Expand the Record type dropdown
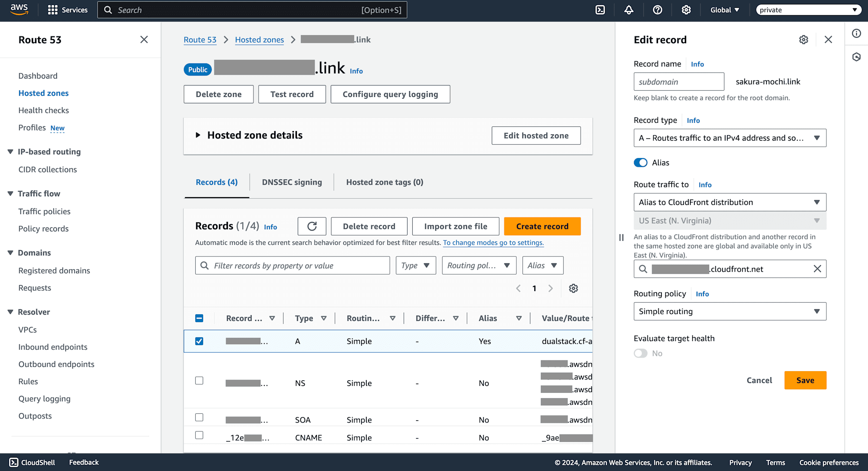The width and height of the screenshot is (868, 471). (730, 138)
